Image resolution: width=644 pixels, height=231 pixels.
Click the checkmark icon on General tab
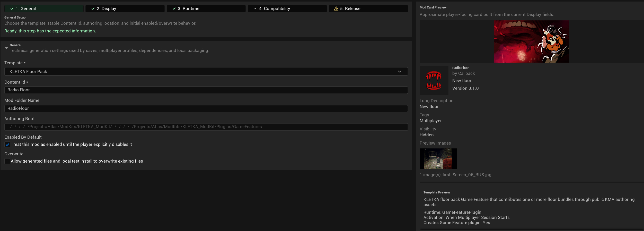[12, 8]
